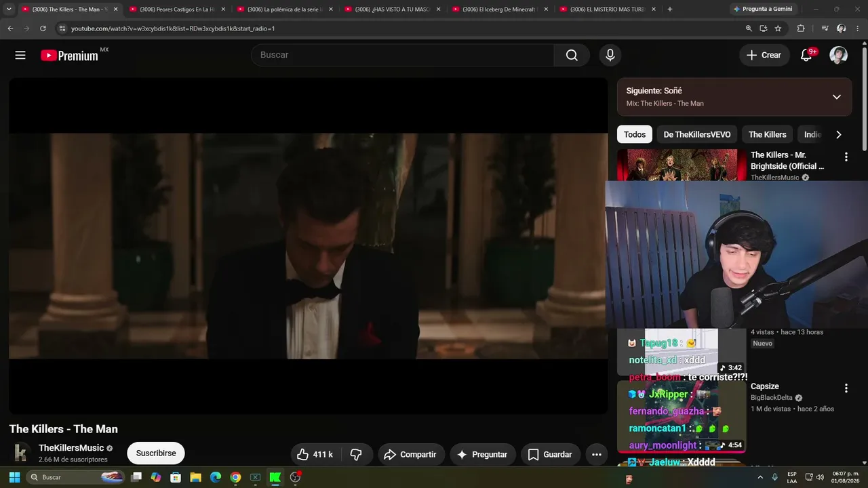
Task: Click the Crear button
Action: [764, 56]
